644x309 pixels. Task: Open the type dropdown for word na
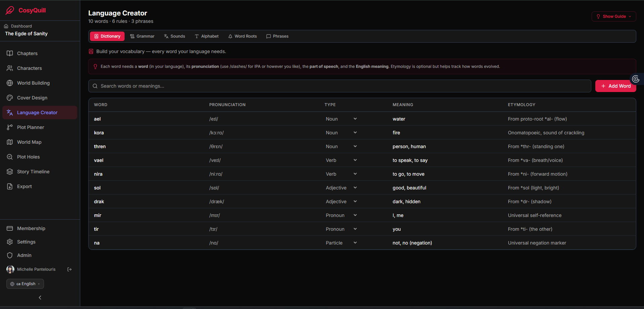tap(341, 243)
